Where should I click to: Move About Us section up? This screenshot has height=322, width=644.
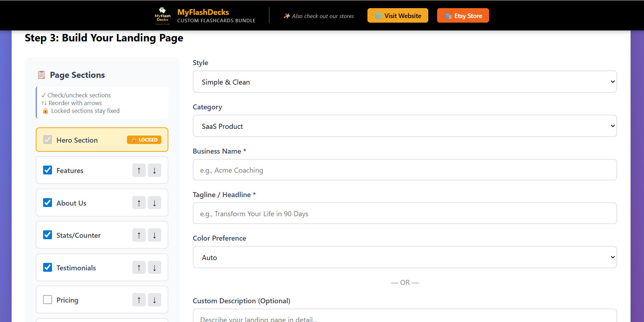pyautogui.click(x=139, y=203)
